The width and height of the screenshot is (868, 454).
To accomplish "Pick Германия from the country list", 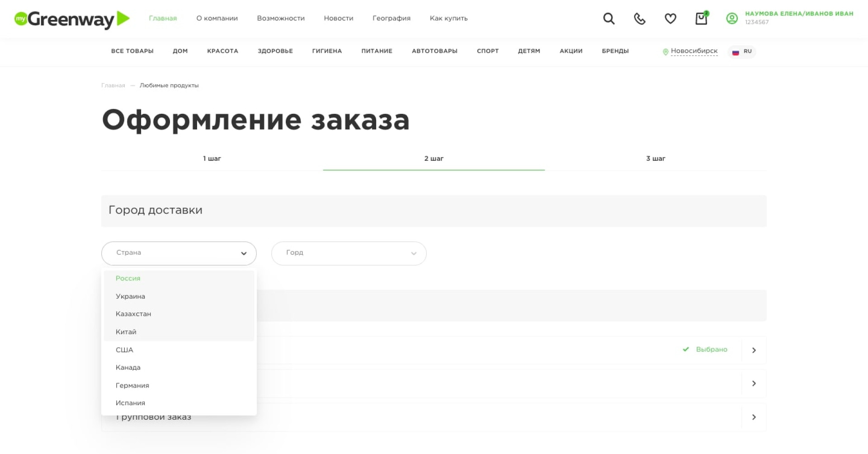I will point(132,385).
